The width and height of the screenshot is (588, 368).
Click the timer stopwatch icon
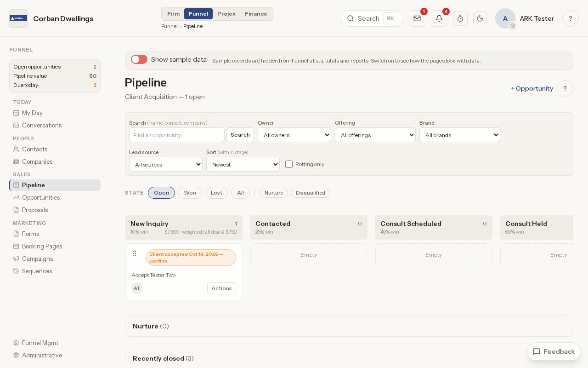click(x=460, y=18)
